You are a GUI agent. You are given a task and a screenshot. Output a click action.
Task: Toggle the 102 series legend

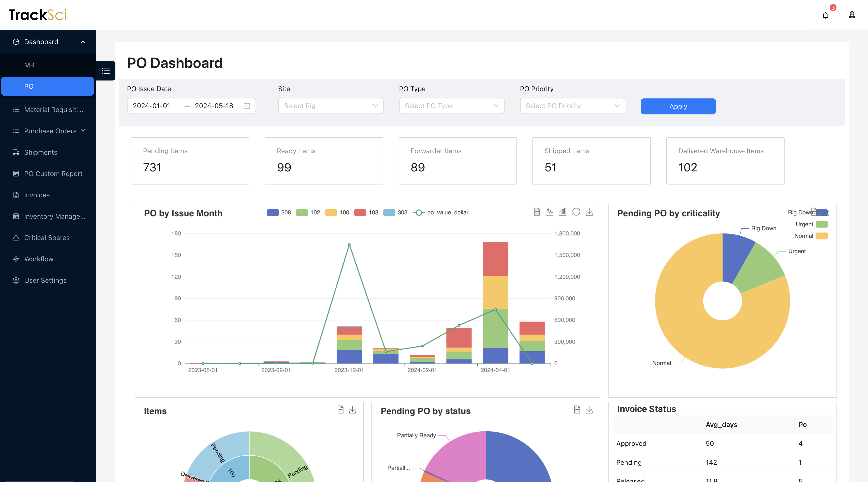point(308,213)
